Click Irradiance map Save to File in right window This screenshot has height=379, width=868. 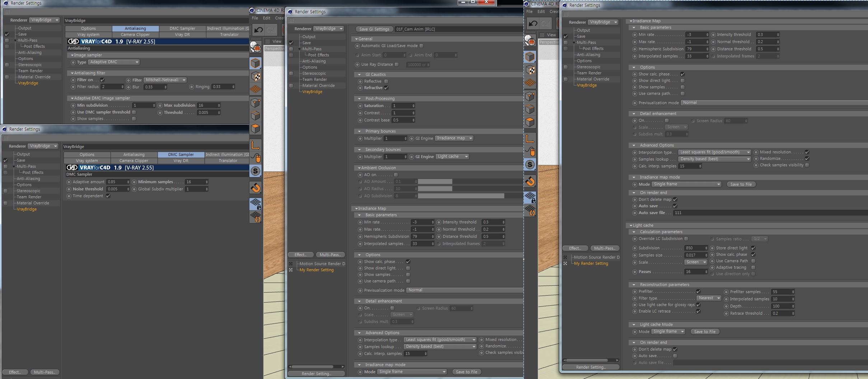(741, 184)
